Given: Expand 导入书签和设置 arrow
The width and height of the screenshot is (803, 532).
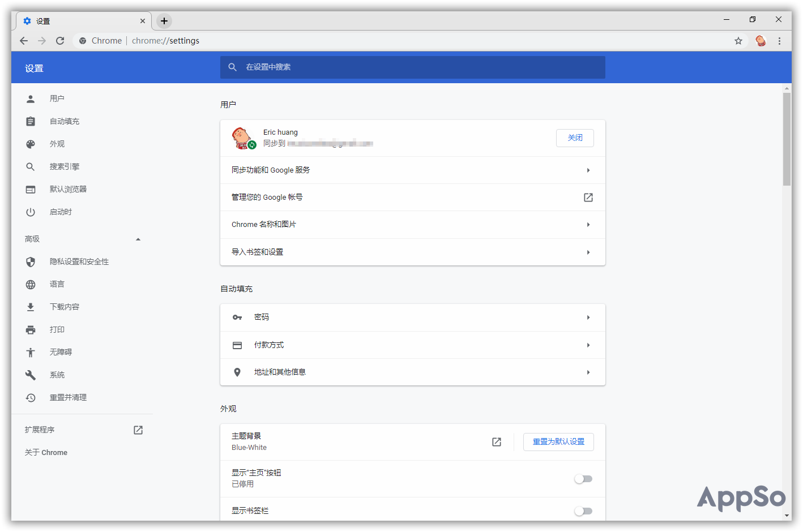Looking at the screenshot, I should coord(588,252).
